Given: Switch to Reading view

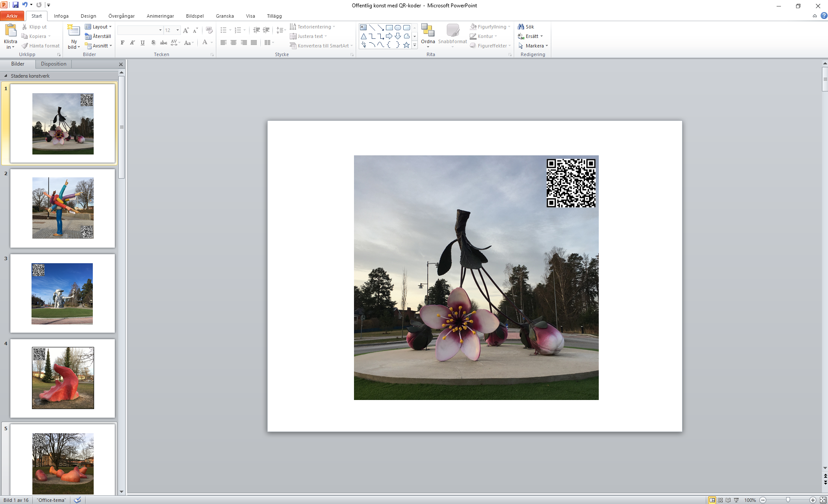Looking at the screenshot, I should 728,500.
